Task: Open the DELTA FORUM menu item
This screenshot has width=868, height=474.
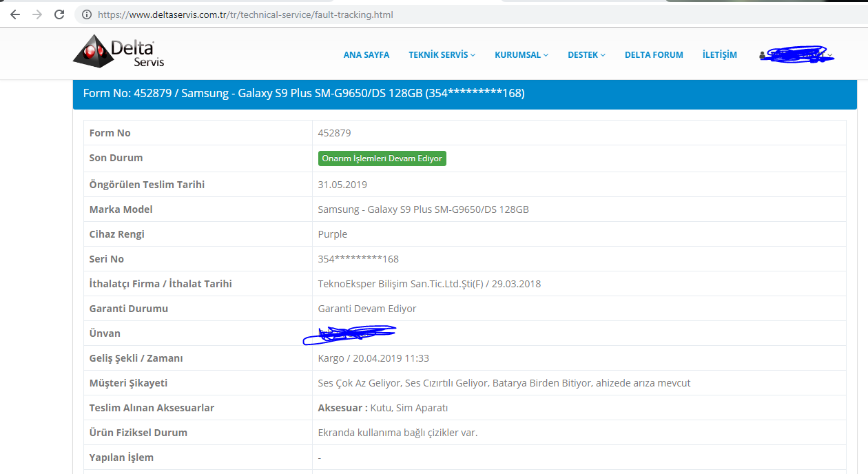Action: (654, 55)
